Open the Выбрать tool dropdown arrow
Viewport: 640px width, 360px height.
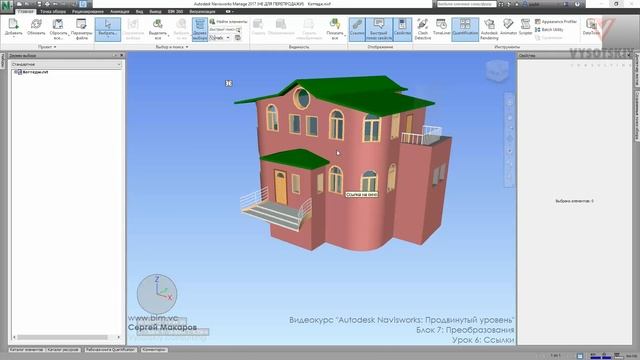108,38
